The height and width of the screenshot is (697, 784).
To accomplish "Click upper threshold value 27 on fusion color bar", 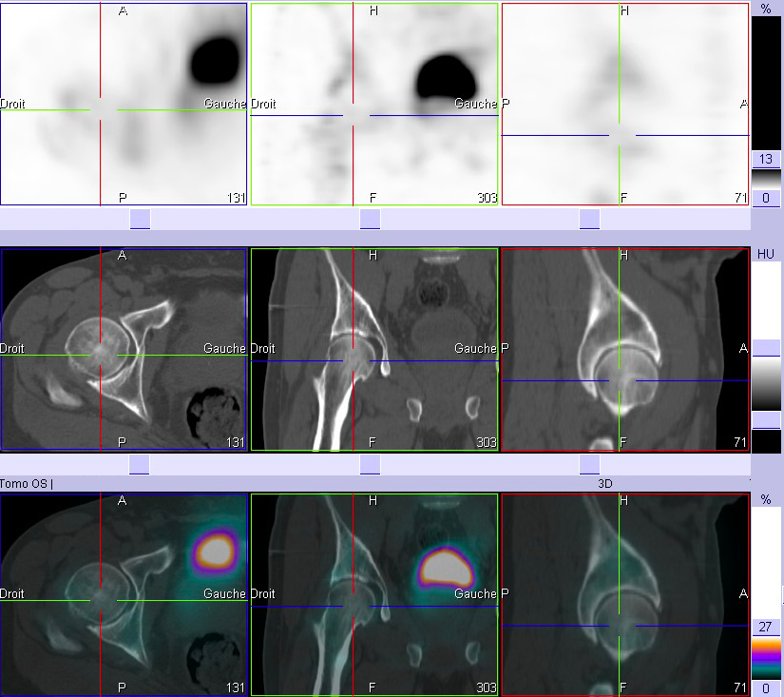I will [x=766, y=627].
